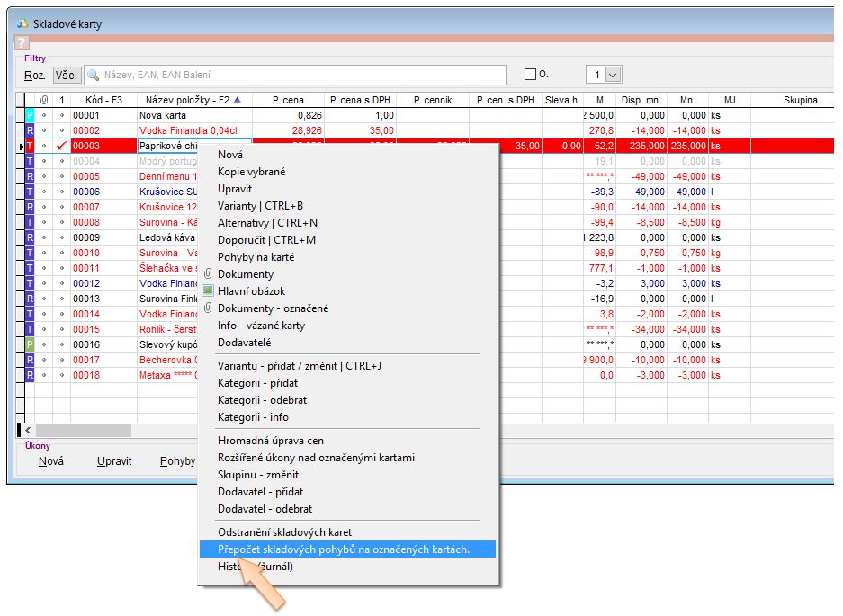Viewport: 843px width, 616px height.
Task: Click the magnifier icon in search field
Action: (94, 75)
